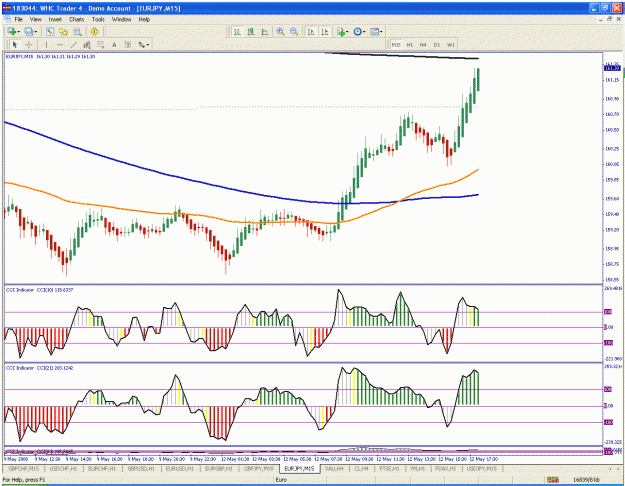Switch to the EURUSD,H1 chart tab
The width and height of the screenshot is (625, 486).
coord(179,468)
